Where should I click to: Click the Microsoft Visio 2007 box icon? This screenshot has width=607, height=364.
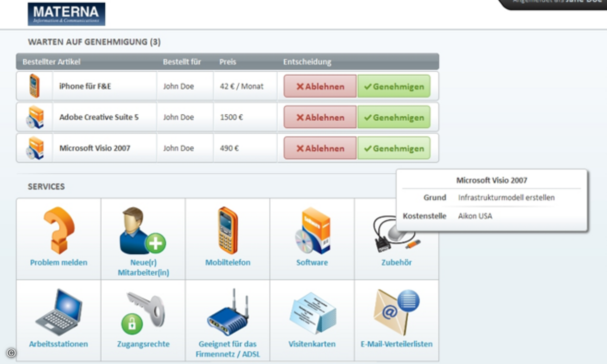(34, 148)
